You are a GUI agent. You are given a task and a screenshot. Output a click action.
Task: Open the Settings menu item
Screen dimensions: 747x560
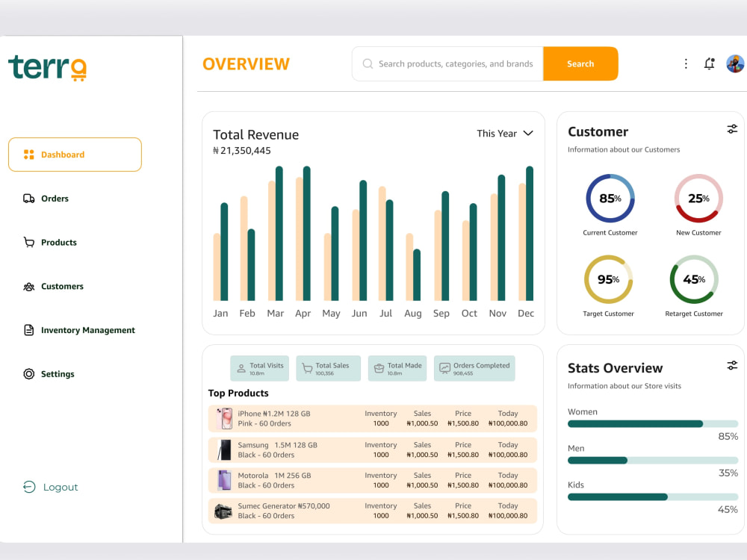pyautogui.click(x=49, y=374)
